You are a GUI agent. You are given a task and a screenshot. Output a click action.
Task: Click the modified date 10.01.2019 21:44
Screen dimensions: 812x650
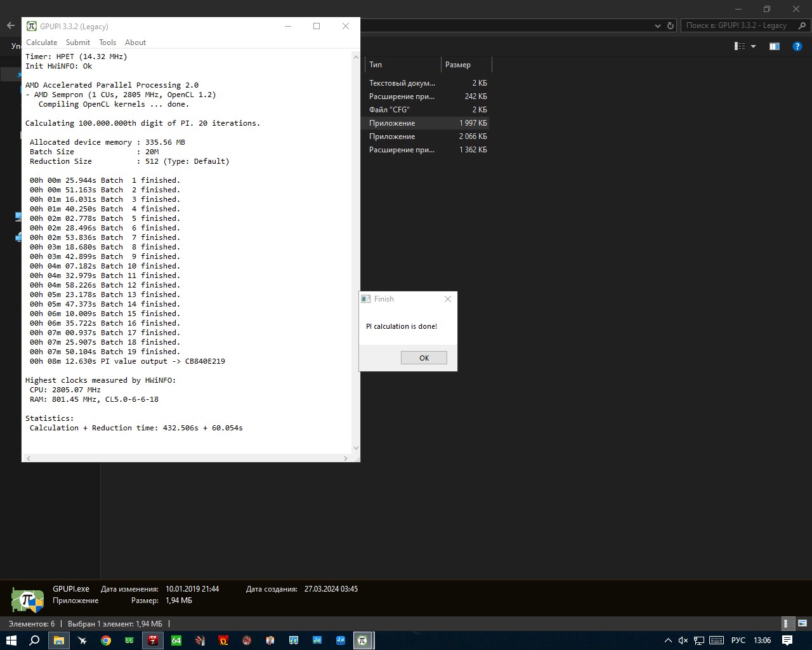(x=192, y=589)
